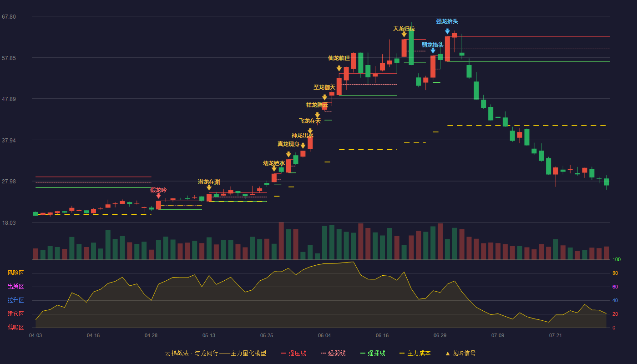
Task: Select the arrow marker below 潜龙在渊
Action: (209, 187)
